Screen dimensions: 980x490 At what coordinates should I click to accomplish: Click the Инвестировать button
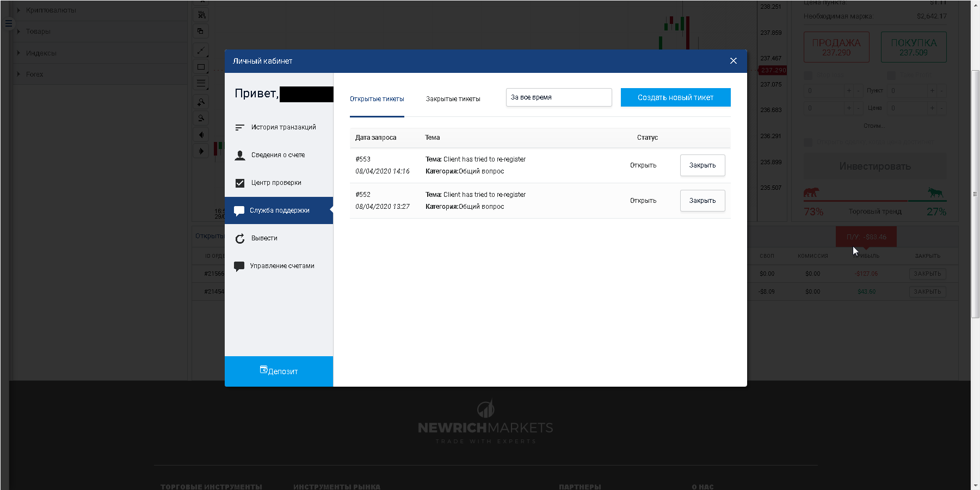pos(875,166)
